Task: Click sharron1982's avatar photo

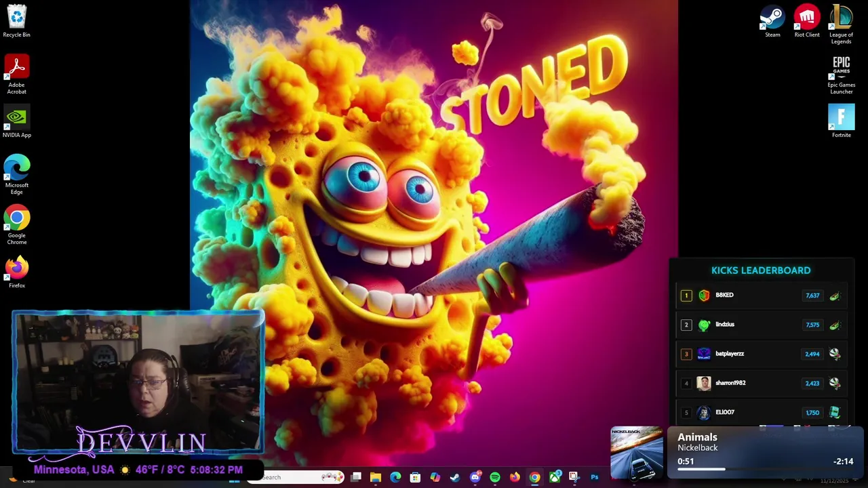Action: coord(704,383)
